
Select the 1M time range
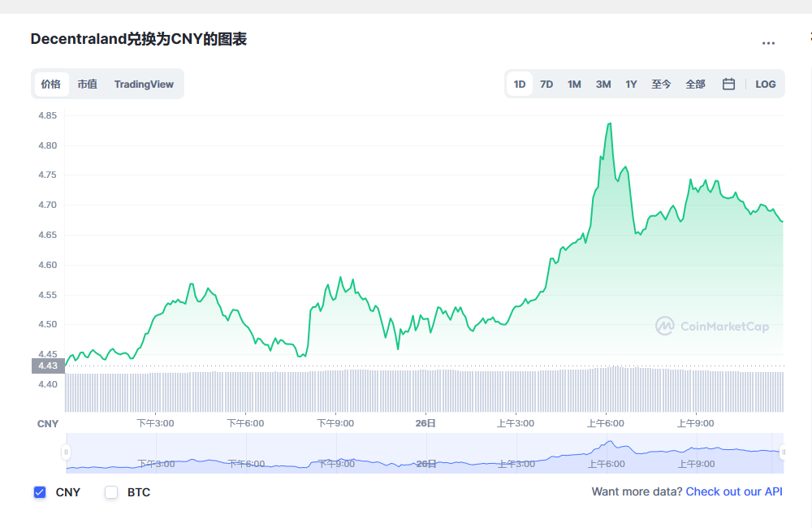[x=574, y=84]
